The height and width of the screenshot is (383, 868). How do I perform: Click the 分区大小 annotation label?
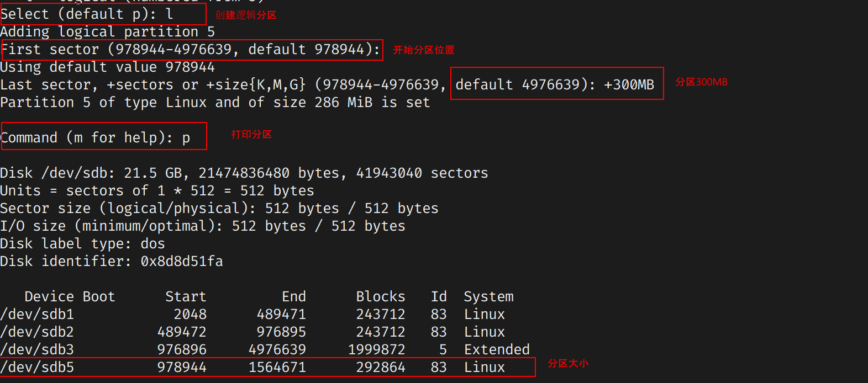click(568, 363)
